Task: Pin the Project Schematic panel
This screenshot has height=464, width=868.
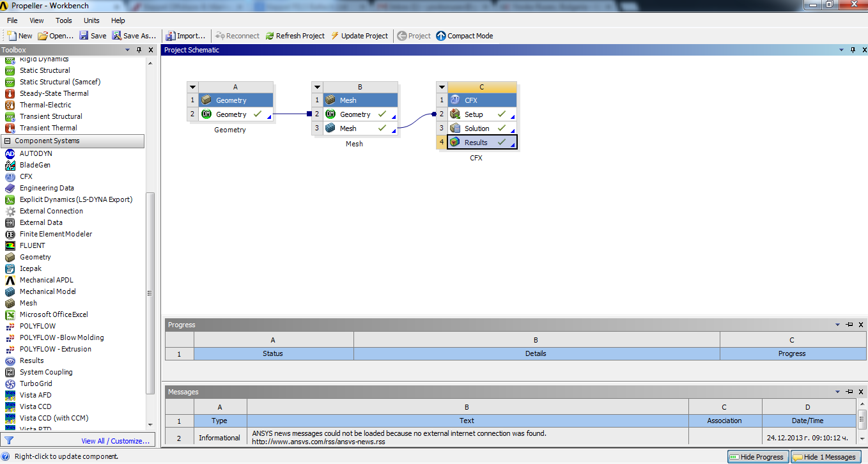Action: (x=853, y=50)
